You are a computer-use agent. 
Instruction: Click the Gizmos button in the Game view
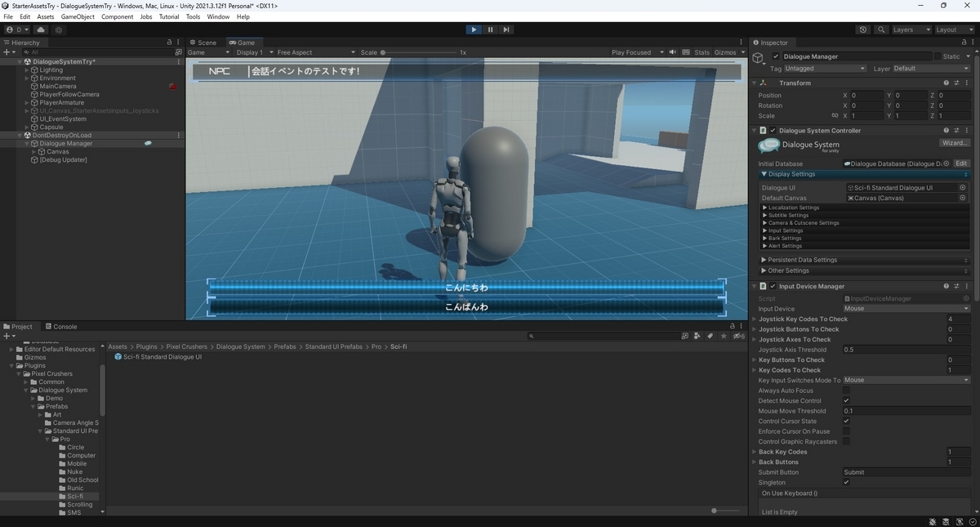pos(724,52)
